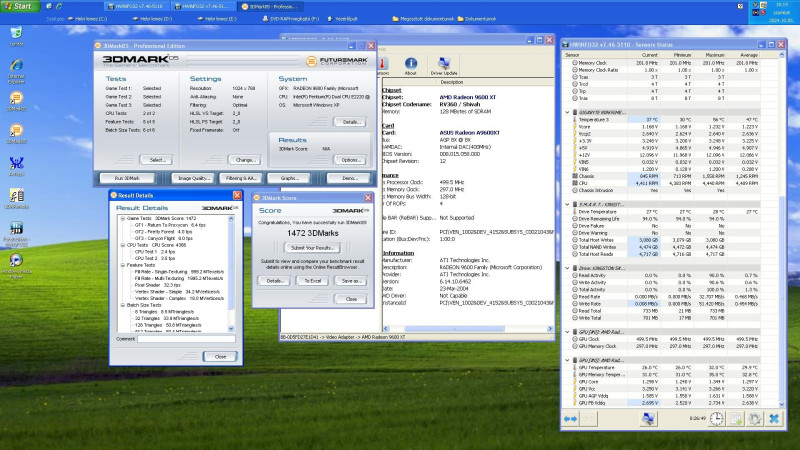
Task: Open Graphs... in 3DMark05
Action: [x=289, y=178]
